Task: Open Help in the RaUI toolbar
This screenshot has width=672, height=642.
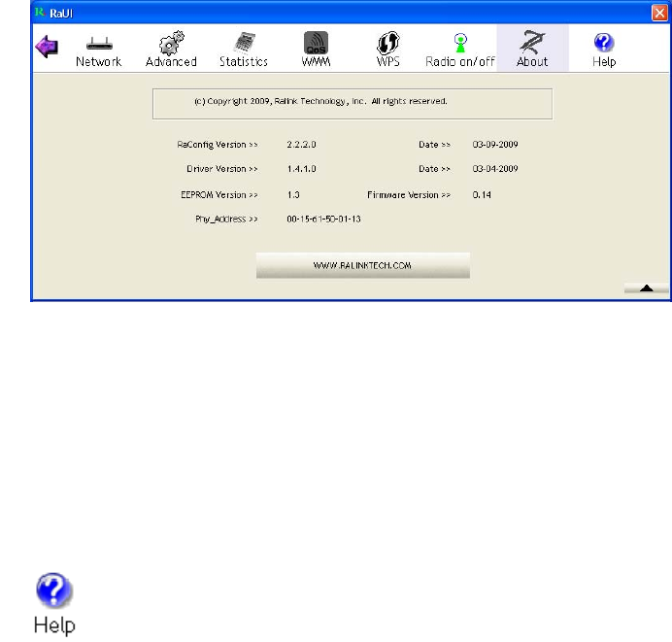Action: tap(604, 51)
